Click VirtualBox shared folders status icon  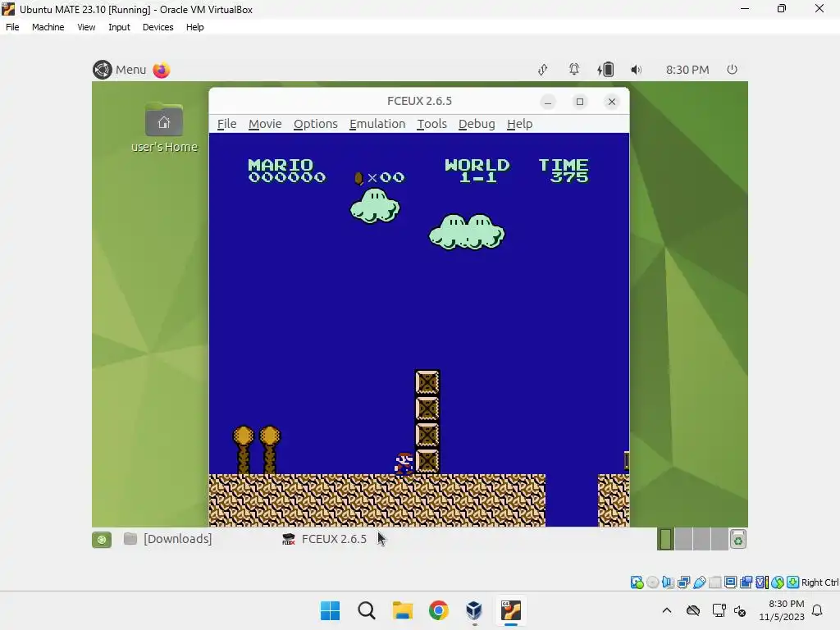tap(714, 582)
